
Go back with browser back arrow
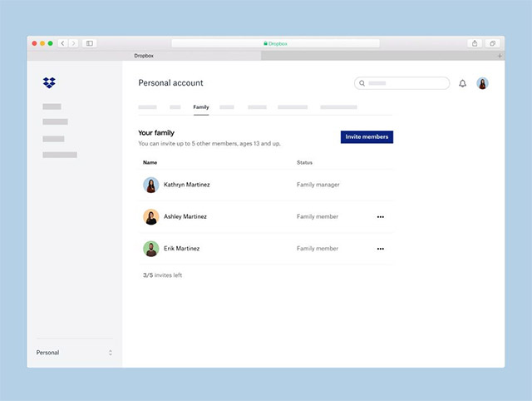click(63, 43)
